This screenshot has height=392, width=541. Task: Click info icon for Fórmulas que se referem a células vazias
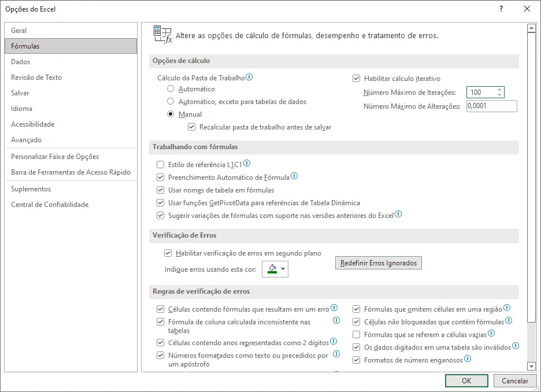(491, 334)
